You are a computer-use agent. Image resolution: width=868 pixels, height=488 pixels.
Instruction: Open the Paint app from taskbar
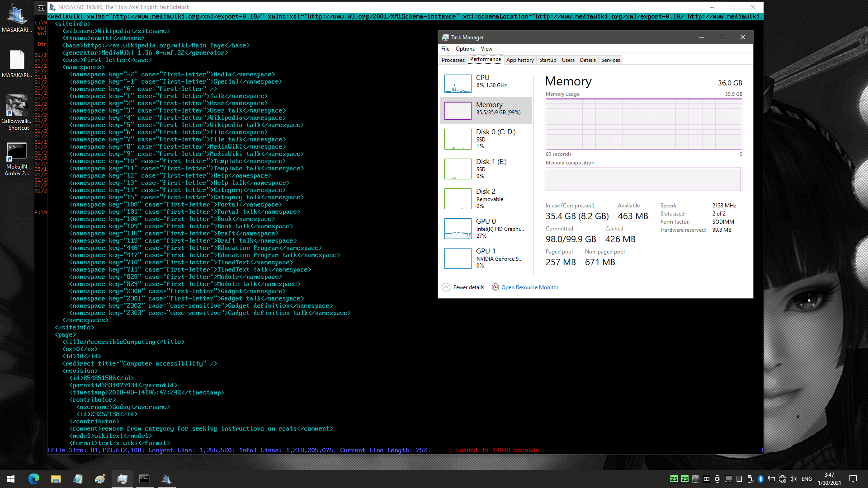[x=100, y=479]
